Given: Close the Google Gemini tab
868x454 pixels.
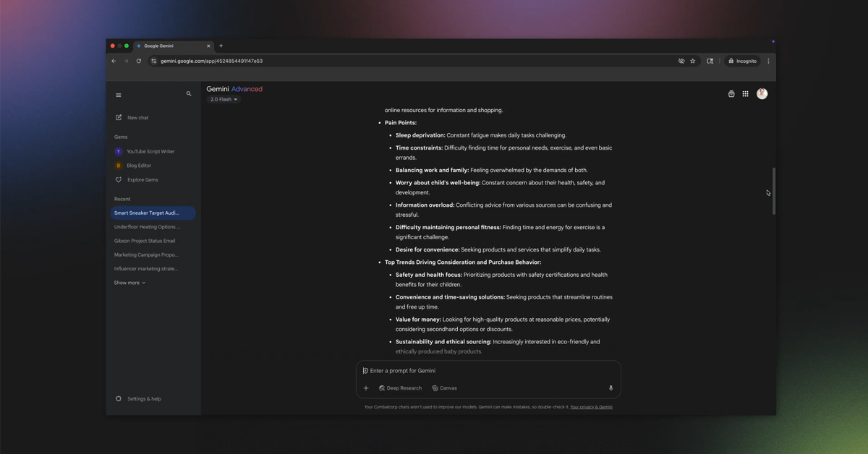Looking at the screenshot, I should pyautogui.click(x=208, y=46).
